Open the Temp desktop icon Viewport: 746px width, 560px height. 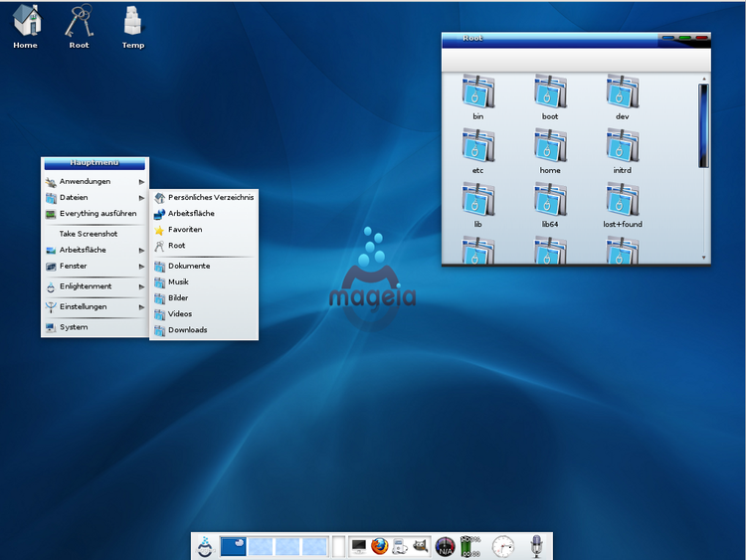click(132, 23)
